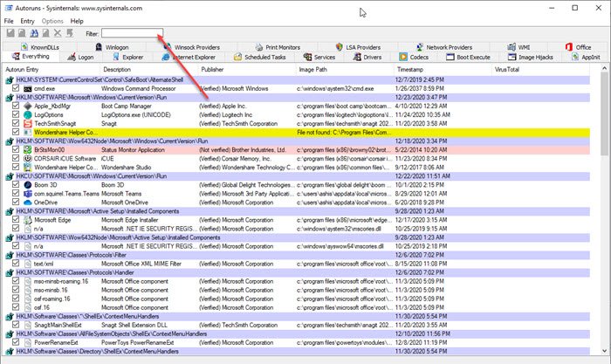Switch to the Office tab
This screenshot has height=364, width=611.
tap(578, 47)
